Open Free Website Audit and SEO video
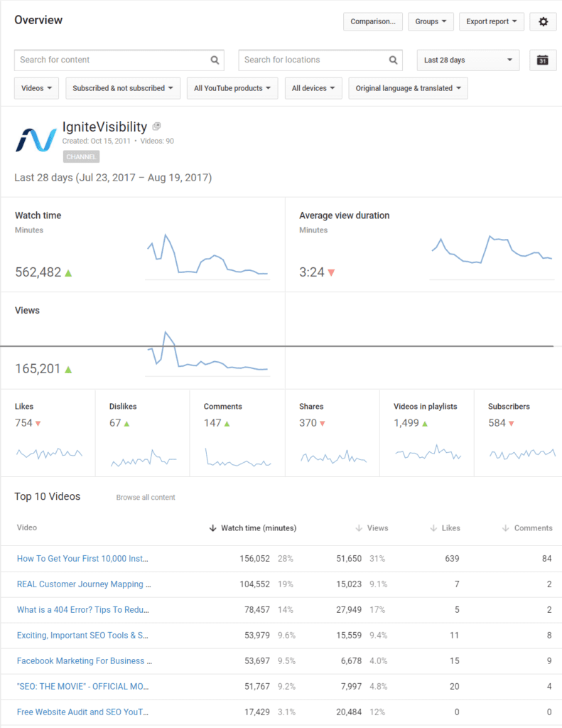The height and width of the screenshot is (728, 562). 82,712
